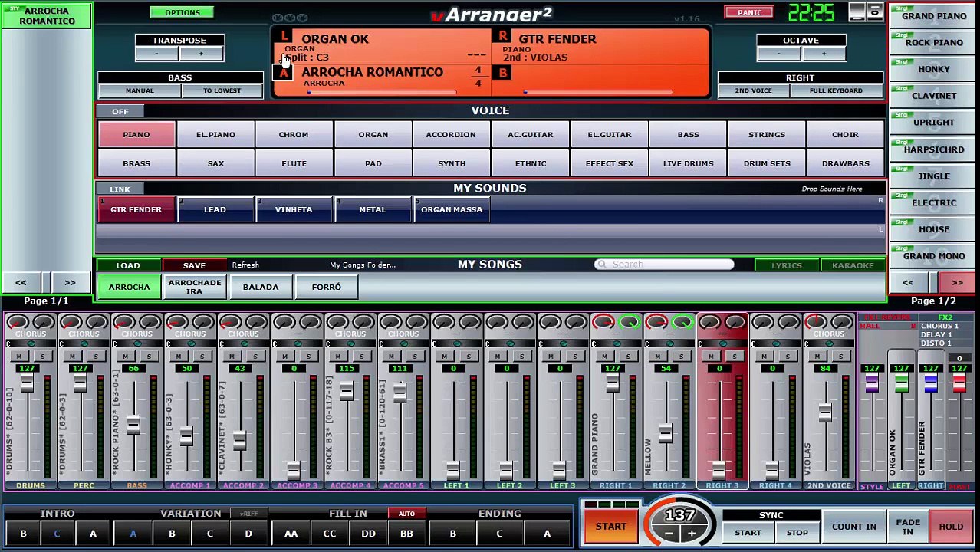Enable HOLD mode

pos(951,527)
